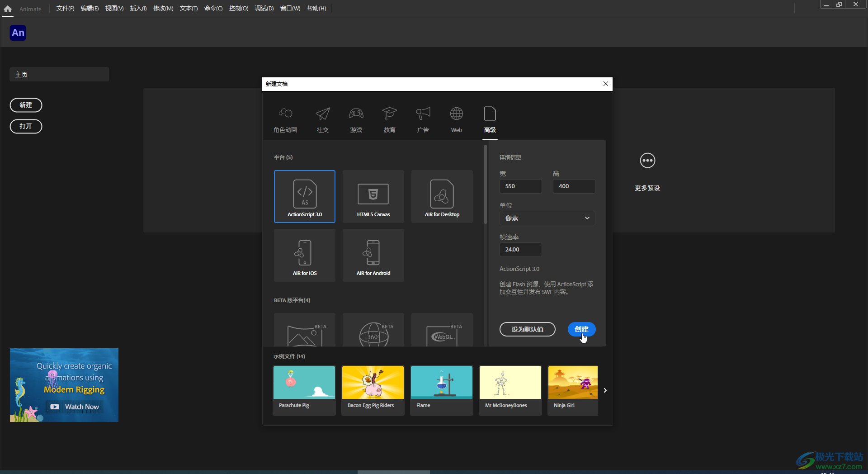Click the 创建 button

[581, 329]
